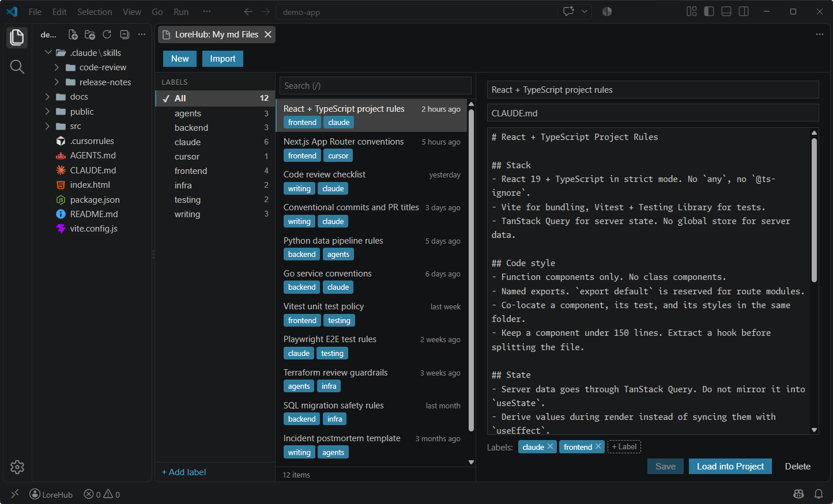Image resolution: width=833 pixels, height=504 pixels.
Task: Open the Edit menu
Action: (59, 12)
